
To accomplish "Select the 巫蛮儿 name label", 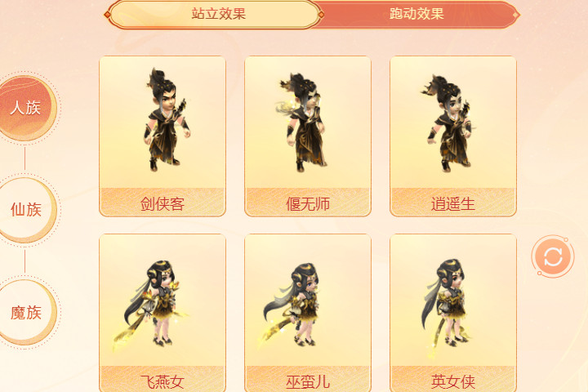I will click(308, 382).
